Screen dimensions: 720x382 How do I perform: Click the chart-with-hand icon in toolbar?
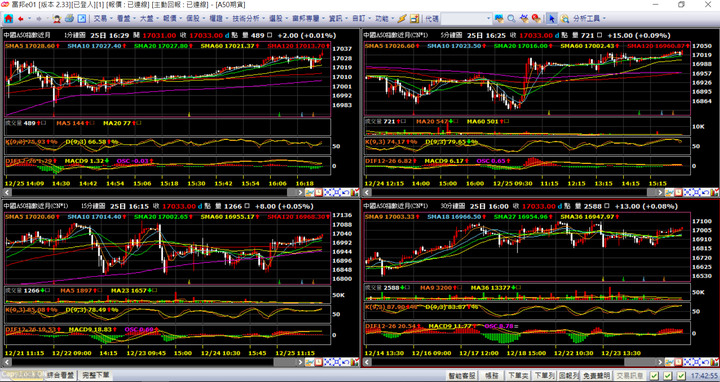[x=524, y=19]
